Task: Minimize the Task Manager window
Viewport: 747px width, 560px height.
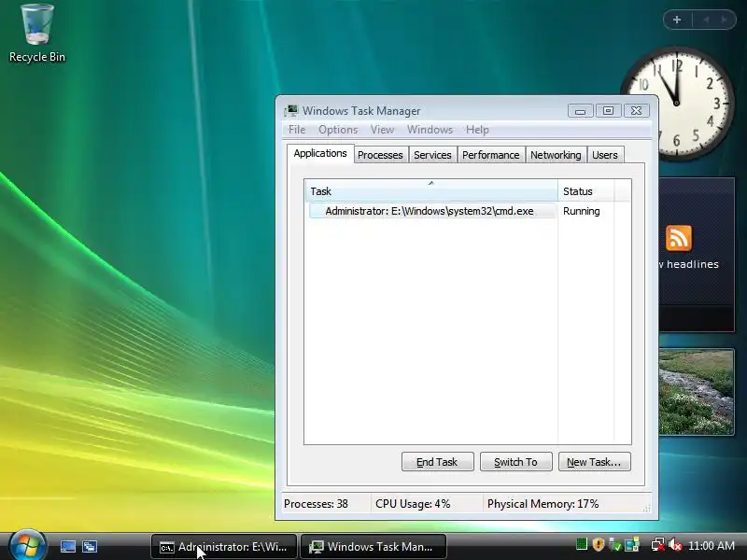Action: [580, 111]
